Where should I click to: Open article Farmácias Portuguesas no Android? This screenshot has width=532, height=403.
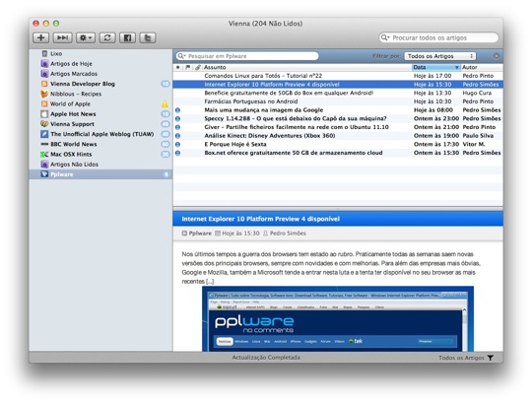coord(338,101)
